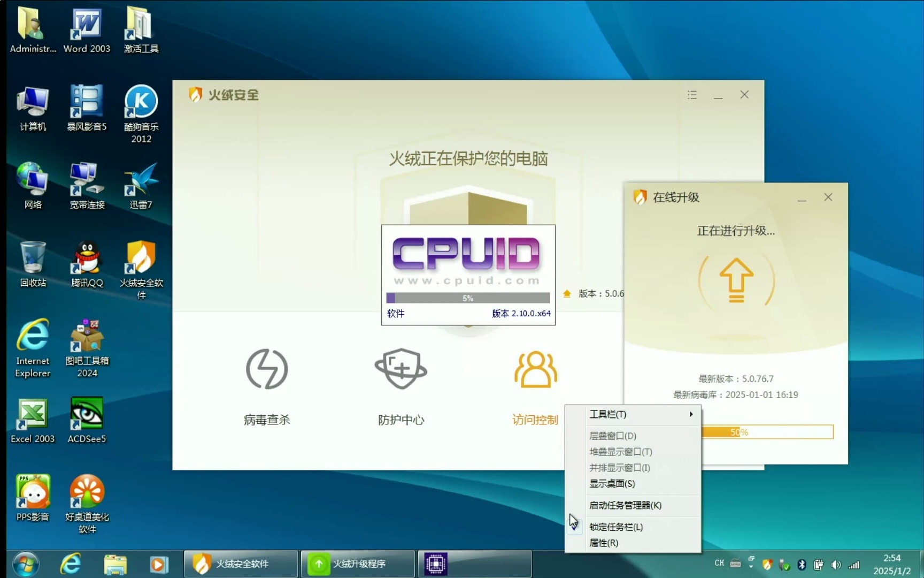Switch to 火绒升级程序 taskbar button

358,564
